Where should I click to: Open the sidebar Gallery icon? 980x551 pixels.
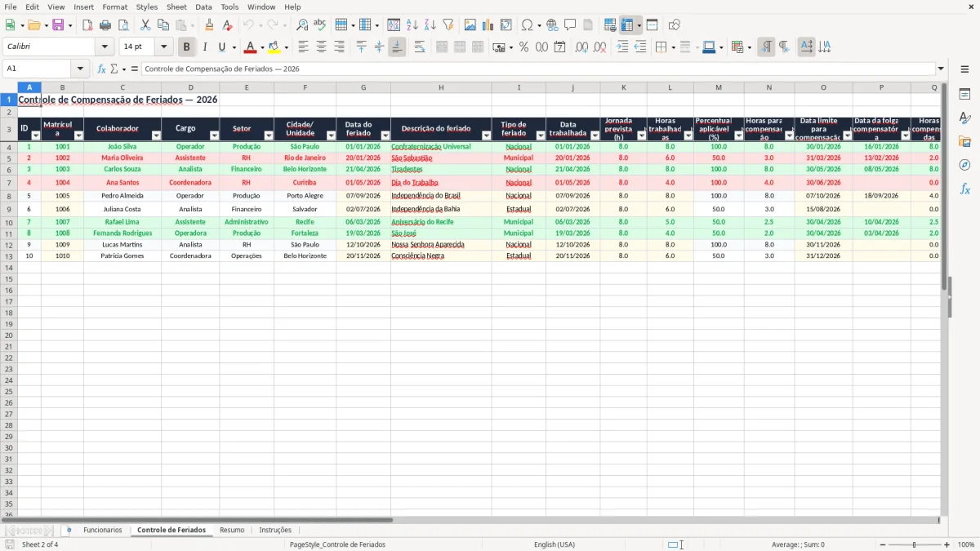964,142
